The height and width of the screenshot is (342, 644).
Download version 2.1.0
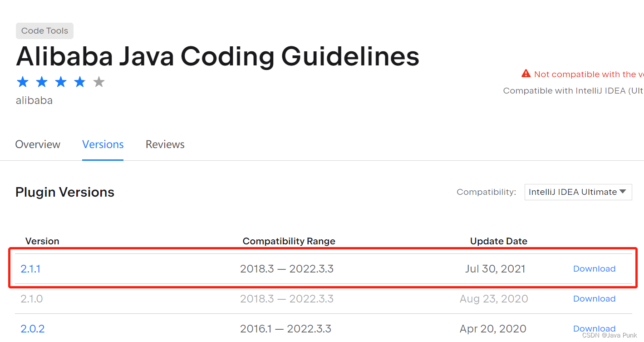click(x=594, y=298)
